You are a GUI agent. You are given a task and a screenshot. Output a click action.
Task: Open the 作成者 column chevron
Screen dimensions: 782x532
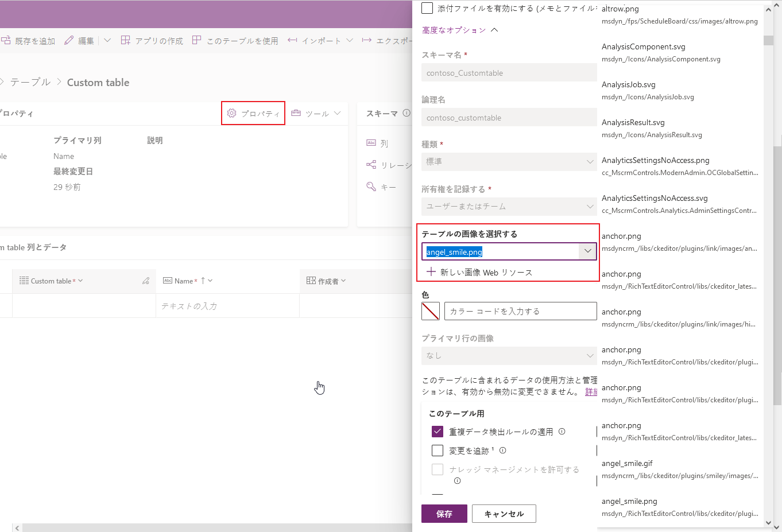click(x=343, y=281)
